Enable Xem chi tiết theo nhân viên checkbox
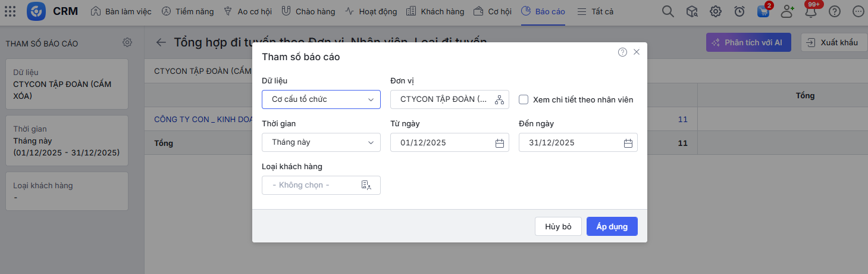The height and width of the screenshot is (274, 868). coord(524,99)
